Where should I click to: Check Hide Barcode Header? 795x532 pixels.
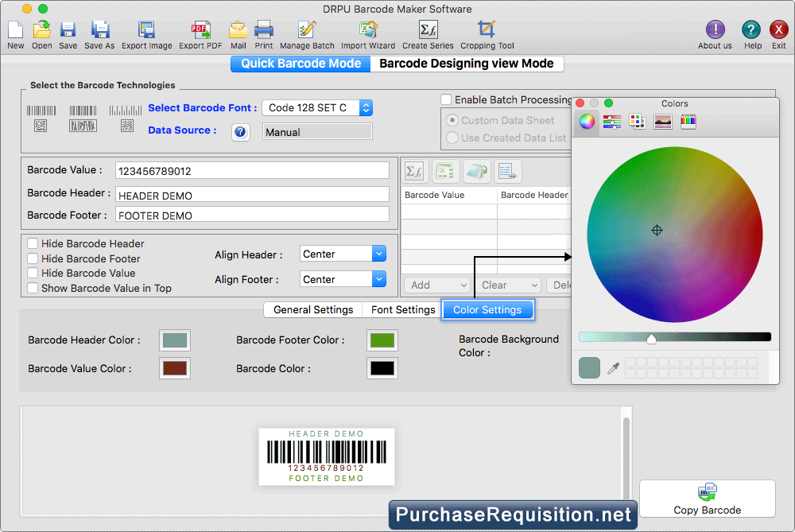32,243
